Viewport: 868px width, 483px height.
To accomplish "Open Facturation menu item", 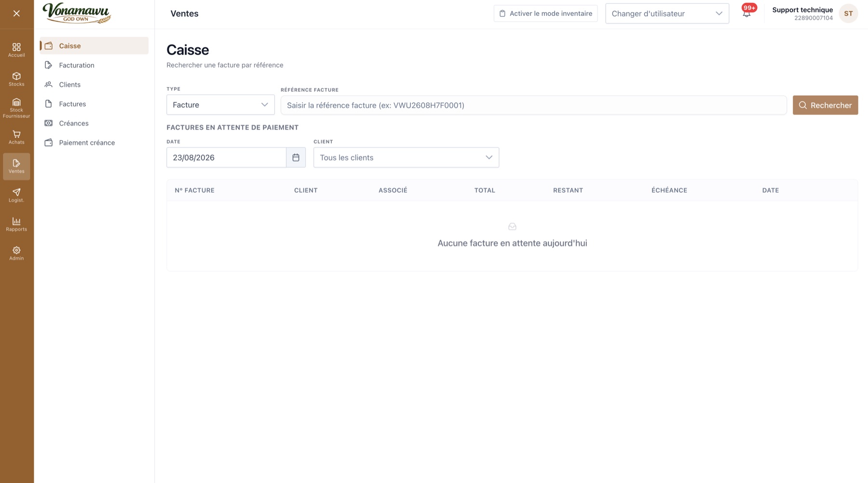I will click(94, 65).
